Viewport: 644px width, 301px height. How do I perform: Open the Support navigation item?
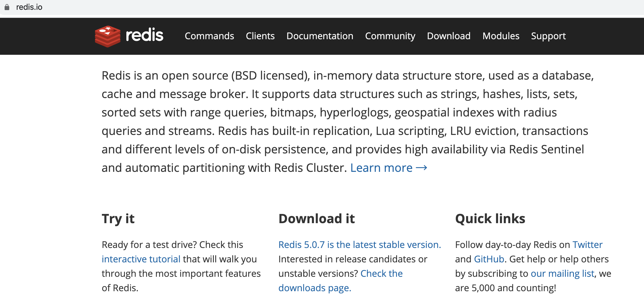[548, 36]
